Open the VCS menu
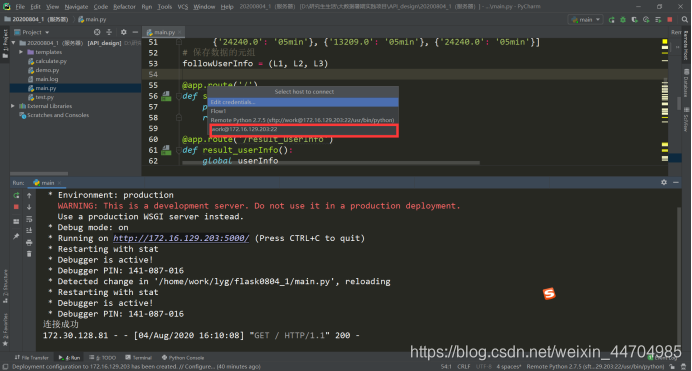The image size is (692, 371). 183,7
